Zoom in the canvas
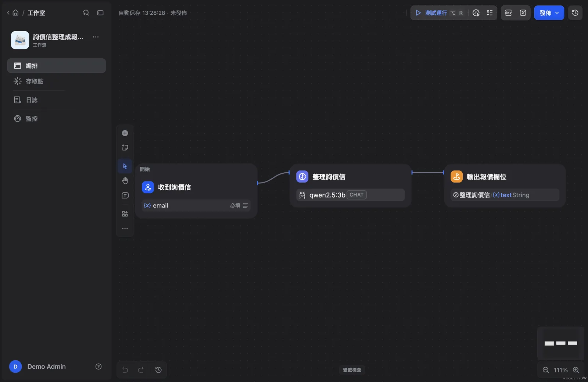 576,370
